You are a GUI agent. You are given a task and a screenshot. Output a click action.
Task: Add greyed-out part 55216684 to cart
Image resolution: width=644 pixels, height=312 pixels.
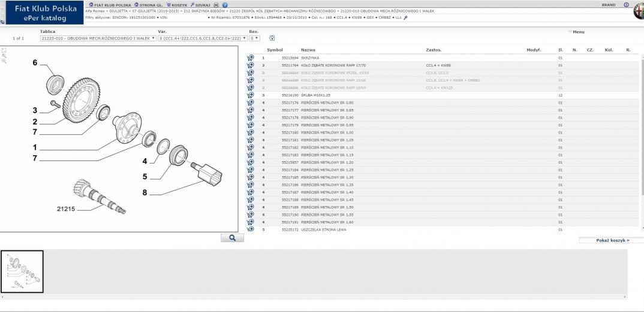point(250,72)
